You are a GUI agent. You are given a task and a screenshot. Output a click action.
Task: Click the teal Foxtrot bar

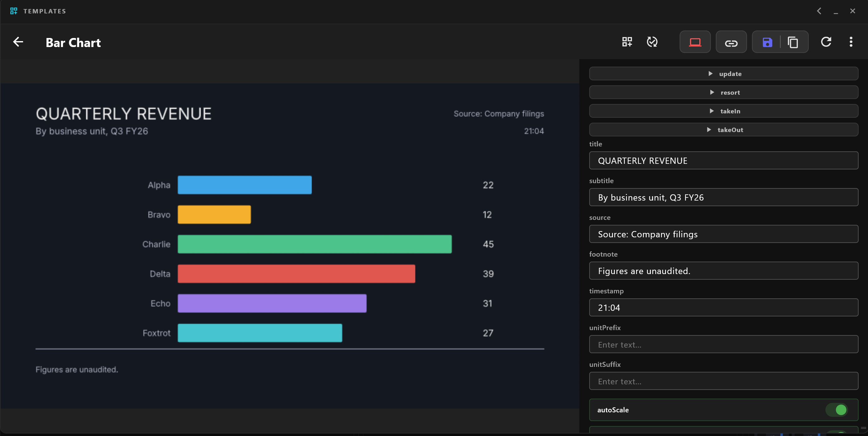(x=260, y=333)
